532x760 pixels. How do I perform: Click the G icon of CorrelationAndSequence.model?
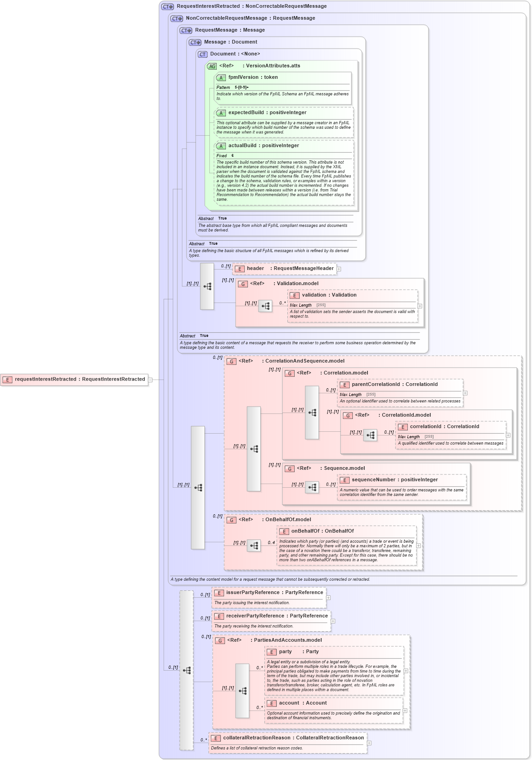click(x=231, y=361)
